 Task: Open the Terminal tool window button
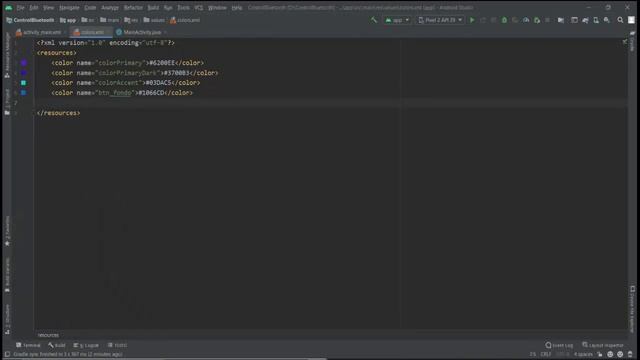click(28, 345)
